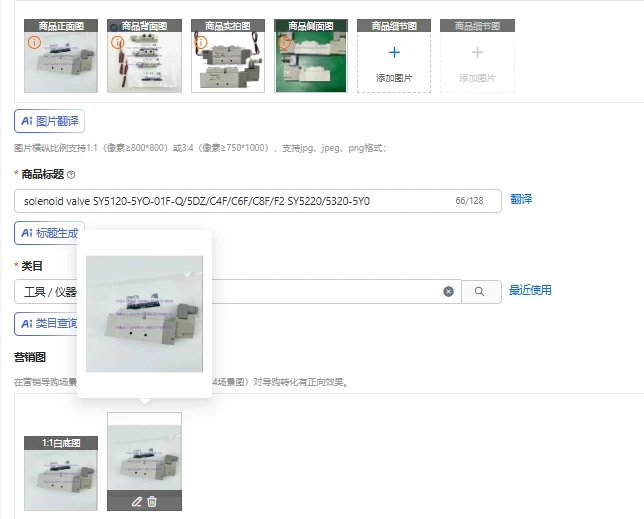Click into the 商品标题 input field
Image resolution: width=644 pixels, height=519 pixels.
258,201
